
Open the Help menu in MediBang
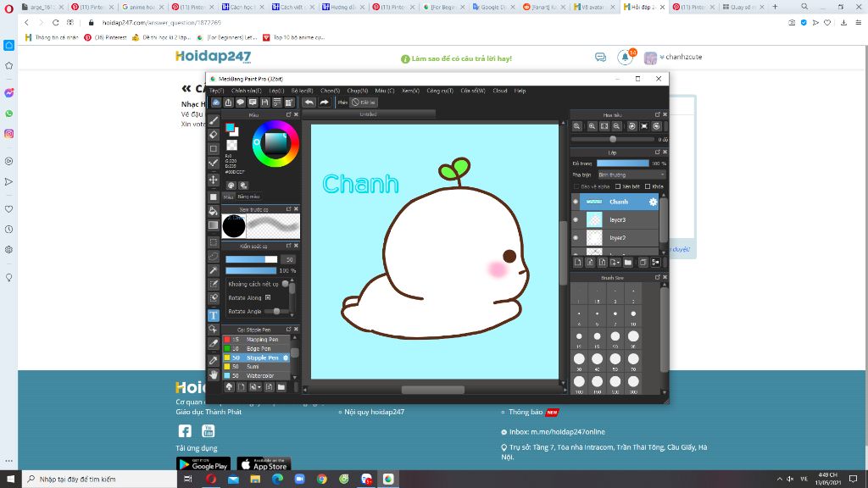click(x=520, y=91)
